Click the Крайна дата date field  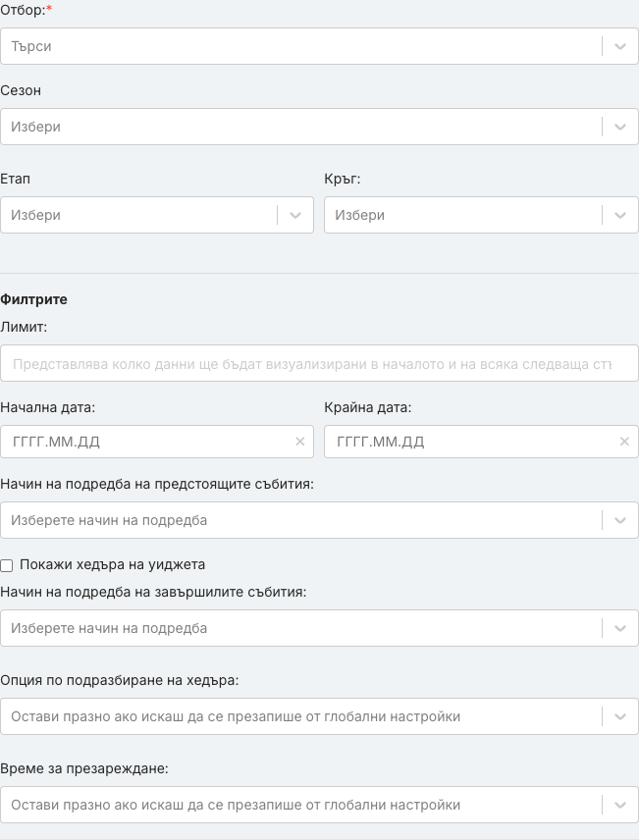click(481, 442)
